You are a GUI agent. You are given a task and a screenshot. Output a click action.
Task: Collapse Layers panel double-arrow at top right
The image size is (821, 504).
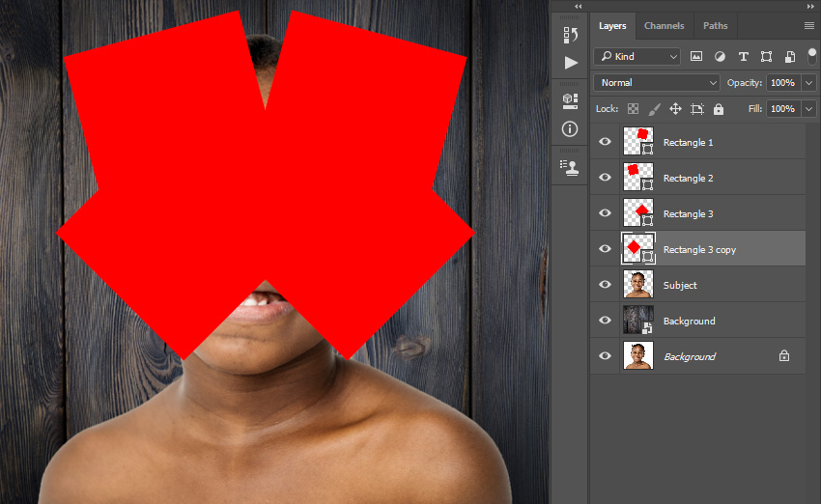pos(810,7)
